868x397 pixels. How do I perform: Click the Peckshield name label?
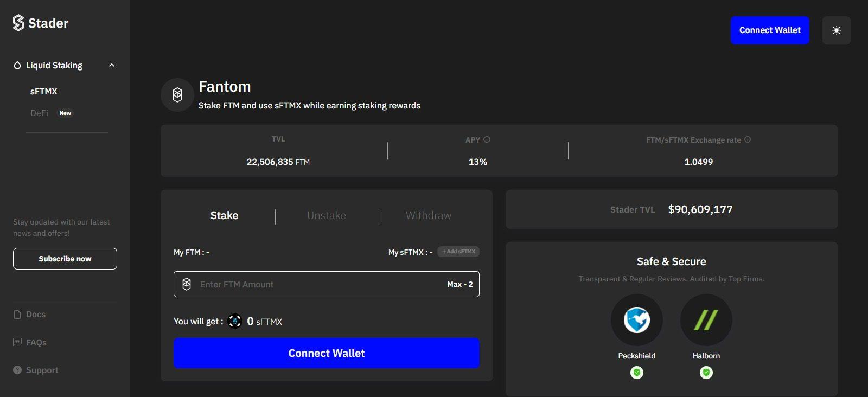coord(637,356)
